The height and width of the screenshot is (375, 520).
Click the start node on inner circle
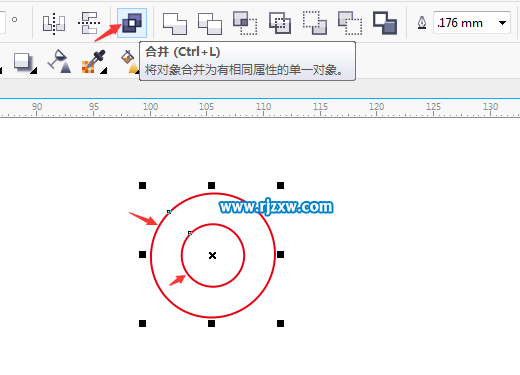pos(190,233)
